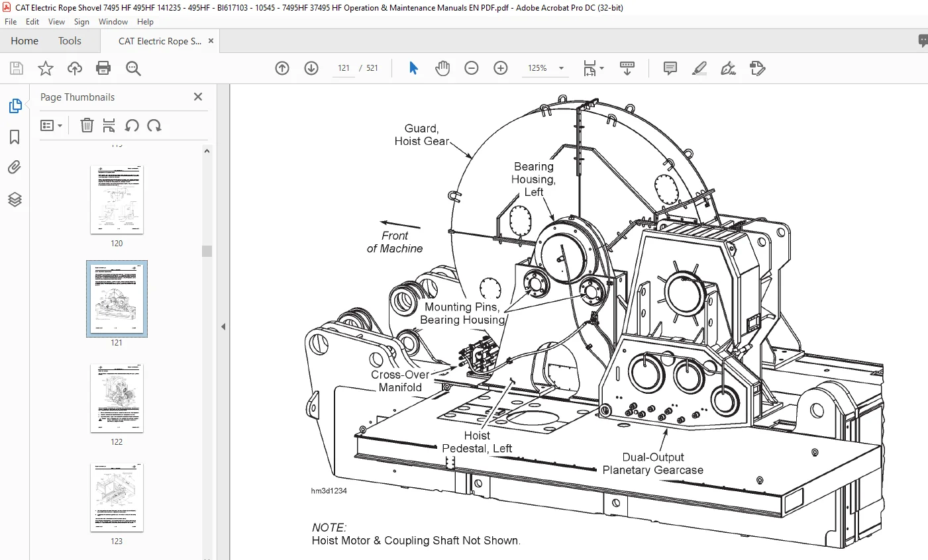Click the 'Guard, Hoist Gear' label

coord(421,134)
